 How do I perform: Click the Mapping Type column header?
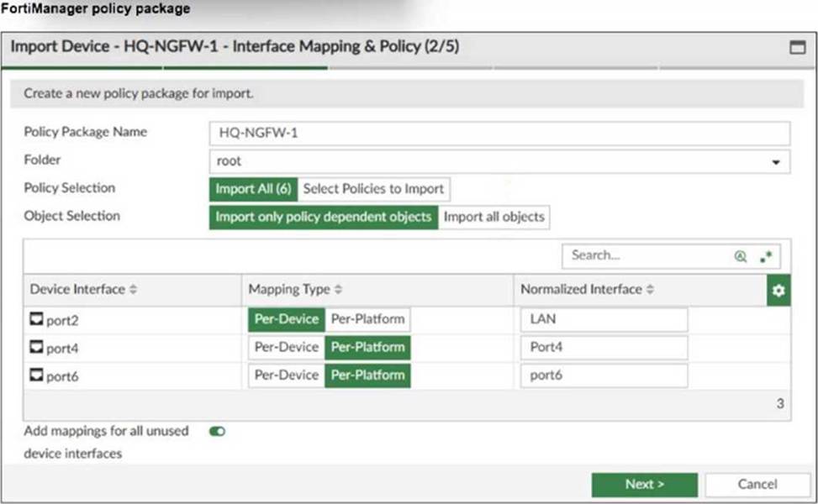pyautogui.click(x=377, y=290)
